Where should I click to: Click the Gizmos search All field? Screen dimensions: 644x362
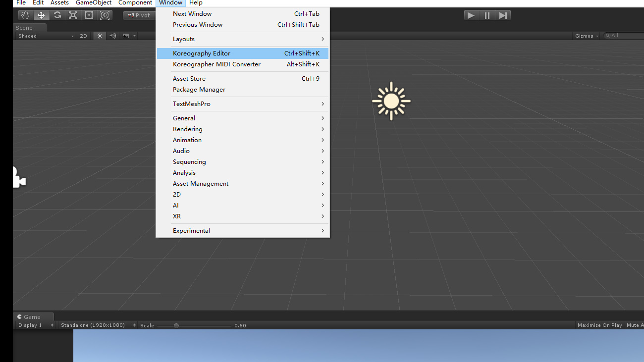tap(622, 35)
